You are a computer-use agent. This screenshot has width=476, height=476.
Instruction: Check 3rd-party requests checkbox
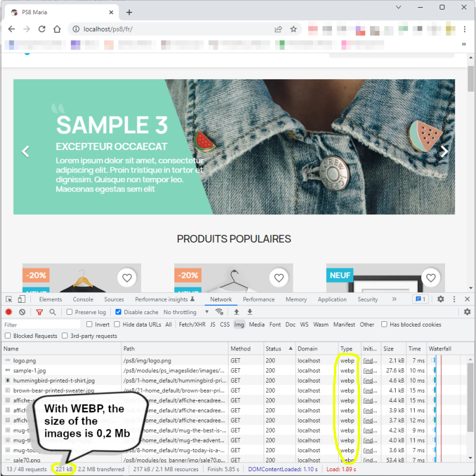(65, 336)
